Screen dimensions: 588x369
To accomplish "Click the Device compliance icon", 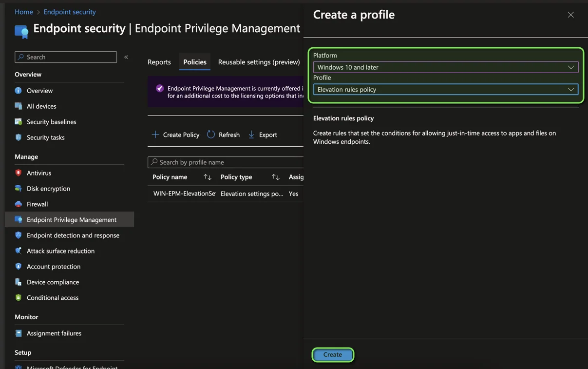I will (19, 282).
